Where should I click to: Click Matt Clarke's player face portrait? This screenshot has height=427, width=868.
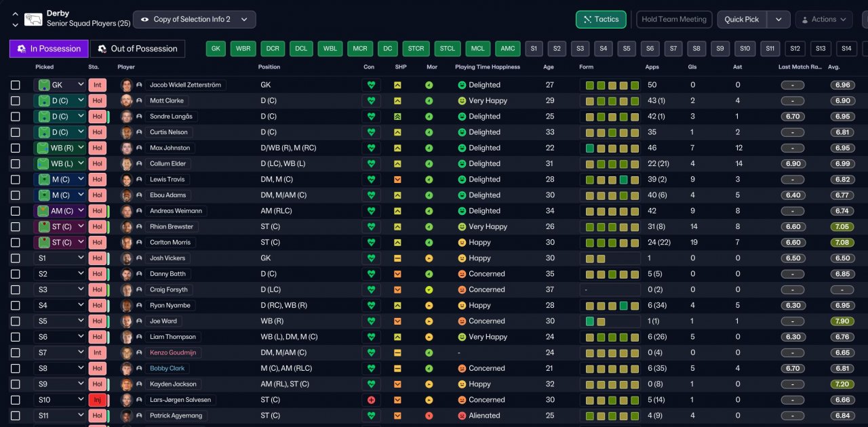pos(126,100)
